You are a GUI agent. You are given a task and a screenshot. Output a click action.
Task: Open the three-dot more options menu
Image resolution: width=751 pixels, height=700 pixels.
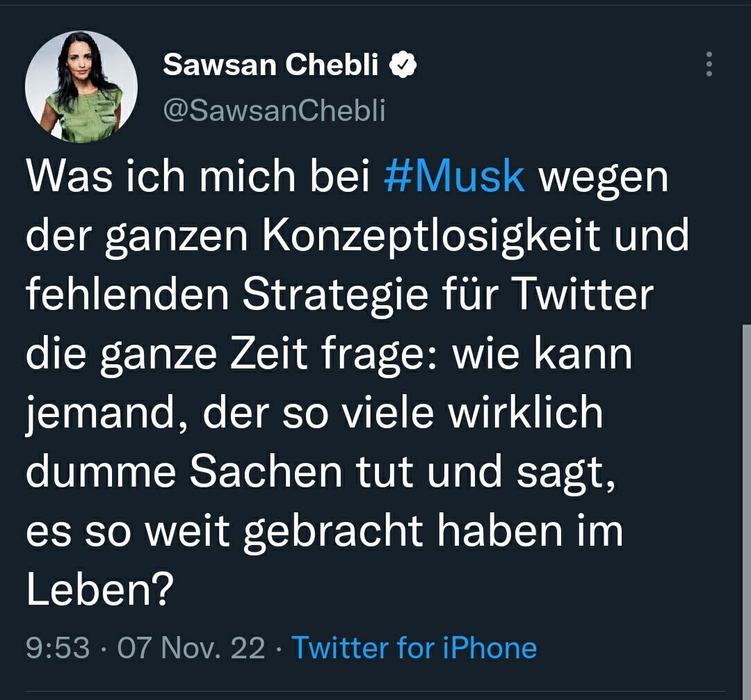709,64
